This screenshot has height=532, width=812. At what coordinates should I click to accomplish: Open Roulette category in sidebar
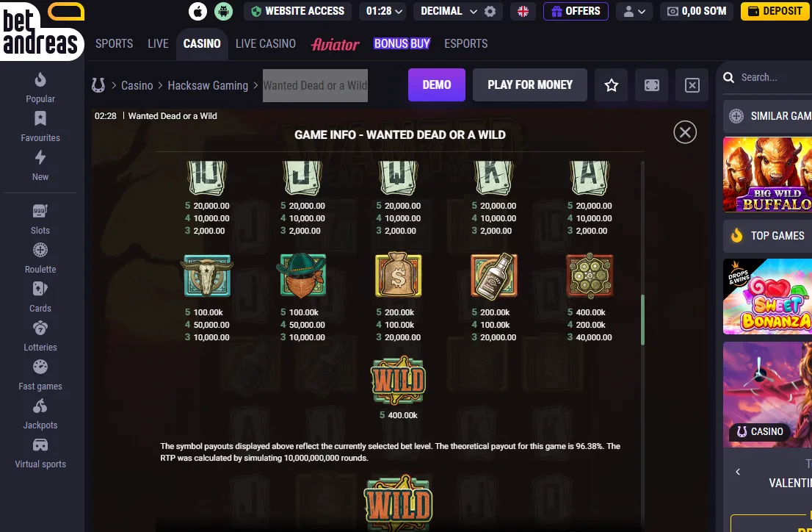click(40, 258)
